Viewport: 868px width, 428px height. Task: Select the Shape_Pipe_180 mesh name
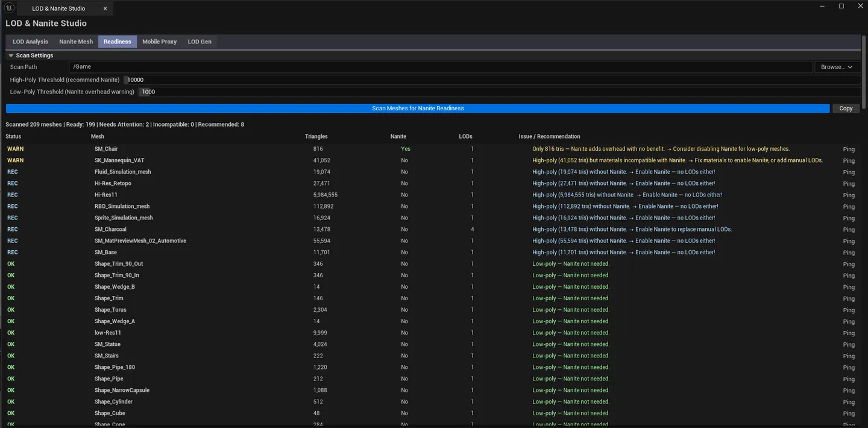tap(115, 367)
